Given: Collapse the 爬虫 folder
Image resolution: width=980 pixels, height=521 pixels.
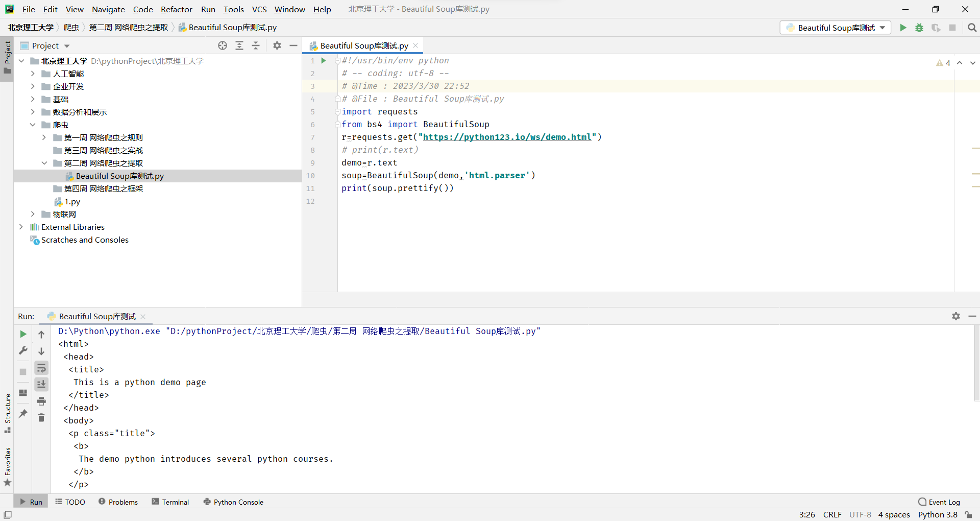Looking at the screenshot, I should click(33, 125).
